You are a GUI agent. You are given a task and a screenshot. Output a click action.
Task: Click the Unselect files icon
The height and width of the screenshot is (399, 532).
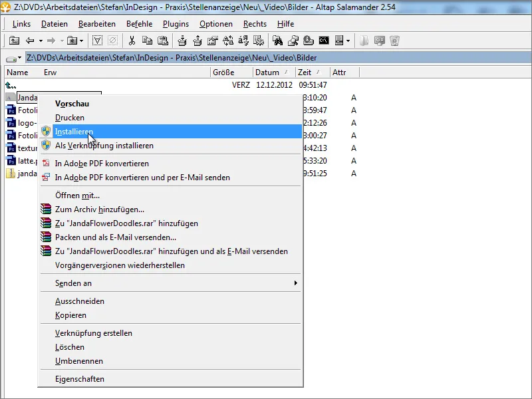coord(112,41)
